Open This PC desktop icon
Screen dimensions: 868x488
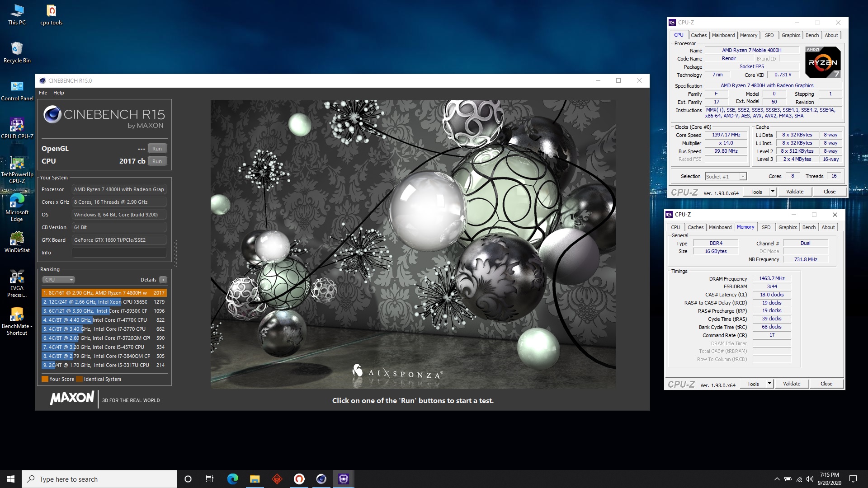(17, 14)
